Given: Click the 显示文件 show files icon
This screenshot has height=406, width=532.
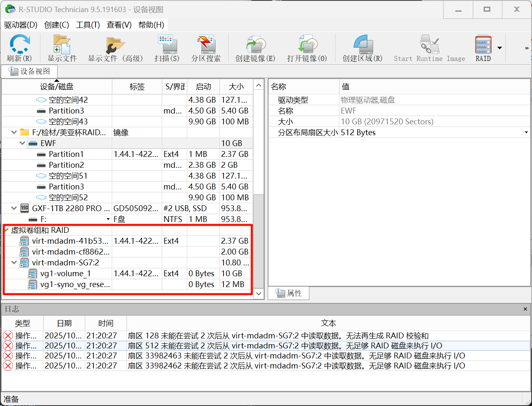Looking at the screenshot, I should 62,44.
